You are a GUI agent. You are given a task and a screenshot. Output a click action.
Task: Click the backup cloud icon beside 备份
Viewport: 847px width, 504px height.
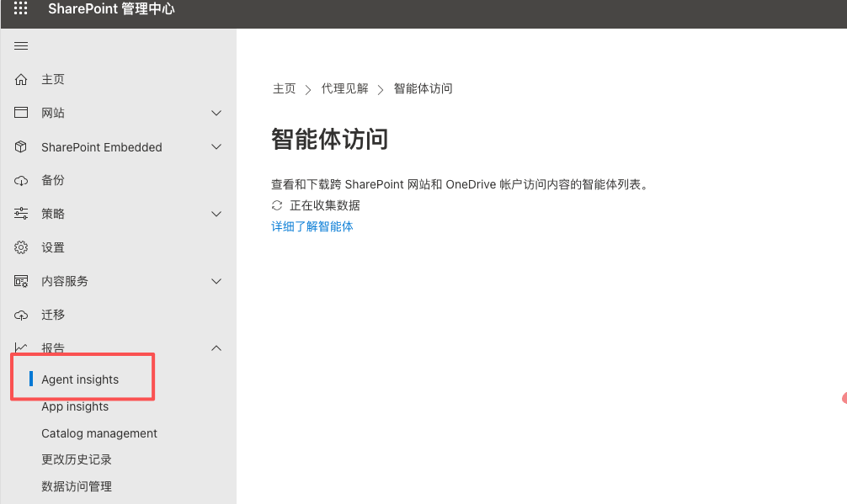tap(21, 180)
